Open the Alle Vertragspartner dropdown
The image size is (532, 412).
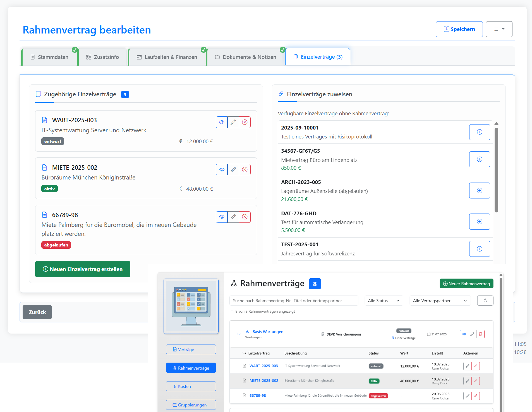point(440,300)
